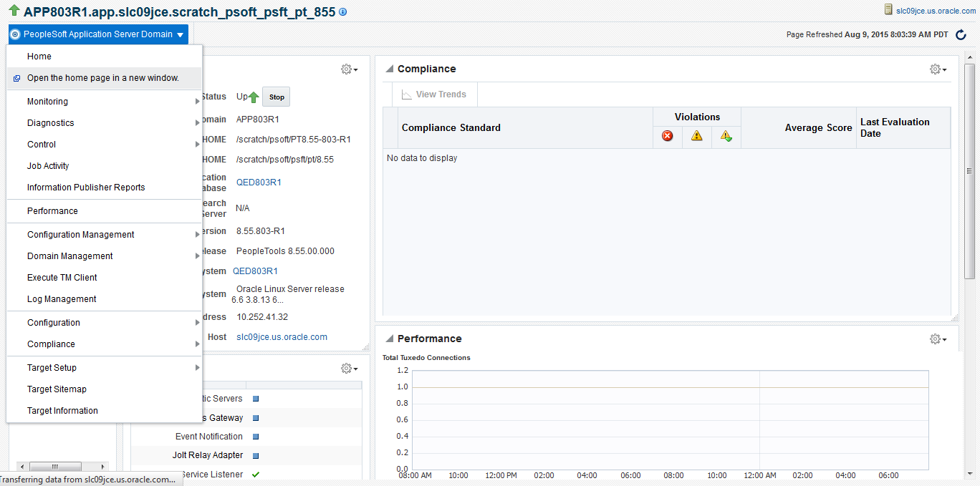Click the Gateway row blue status square
Screen dimensions: 980x486
(x=256, y=418)
